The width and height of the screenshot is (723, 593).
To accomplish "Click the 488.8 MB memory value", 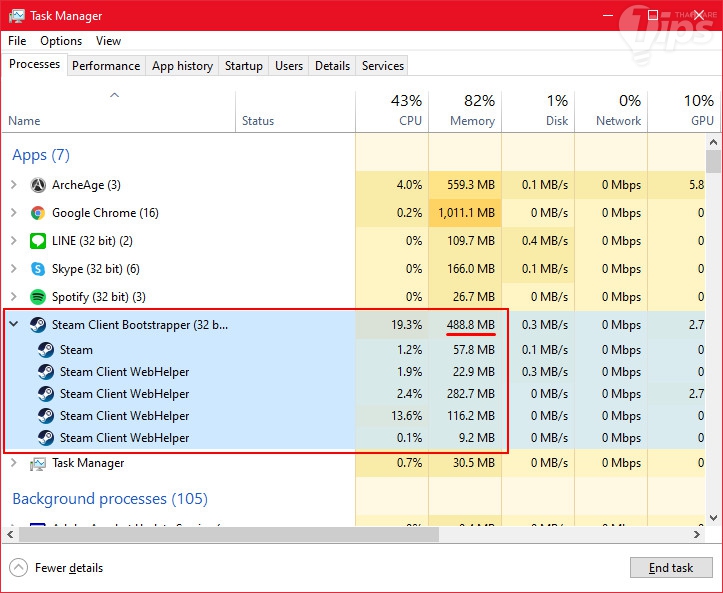I will pyautogui.click(x=470, y=325).
